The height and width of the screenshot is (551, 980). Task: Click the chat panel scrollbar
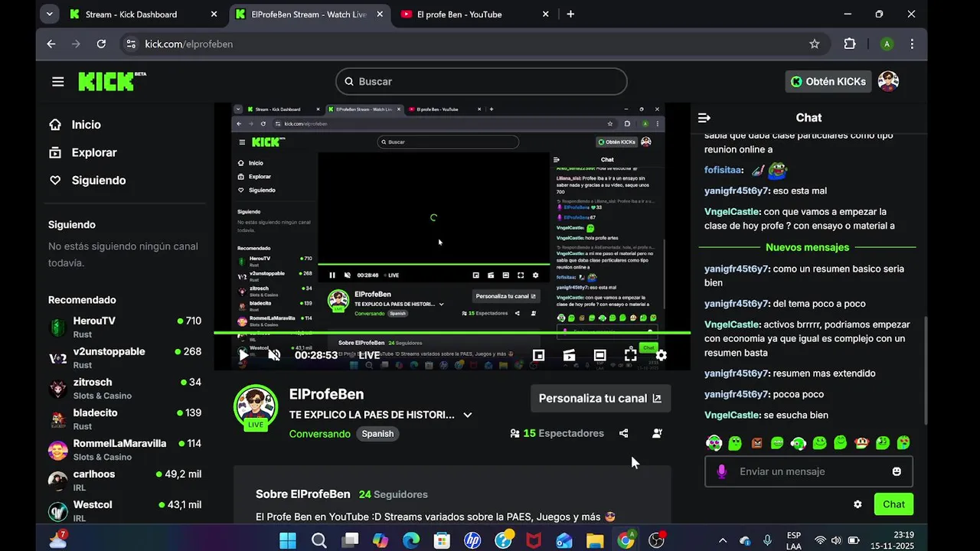pos(926,371)
